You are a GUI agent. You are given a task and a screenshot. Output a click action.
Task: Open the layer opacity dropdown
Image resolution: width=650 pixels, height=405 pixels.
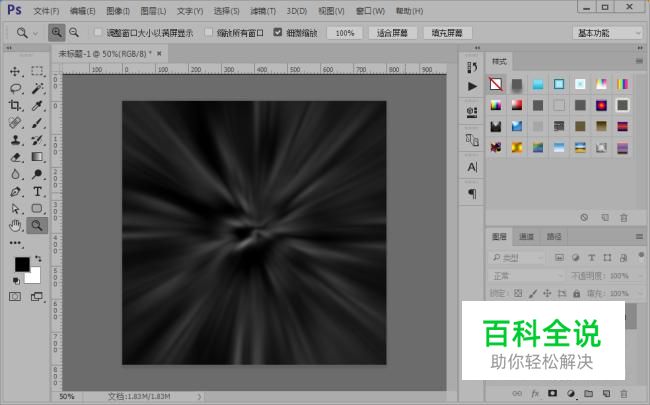point(638,276)
